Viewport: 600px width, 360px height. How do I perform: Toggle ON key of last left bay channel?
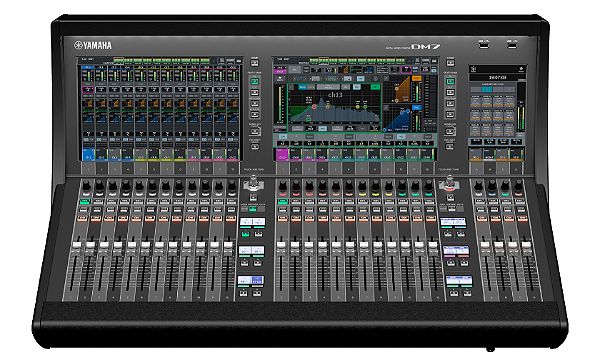pyautogui.click(x=231, y=218)
